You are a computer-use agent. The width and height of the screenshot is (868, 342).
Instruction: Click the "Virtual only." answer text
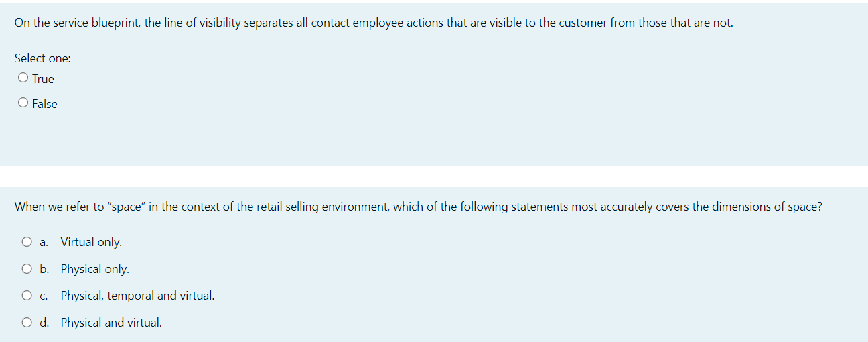pos(91,242)
